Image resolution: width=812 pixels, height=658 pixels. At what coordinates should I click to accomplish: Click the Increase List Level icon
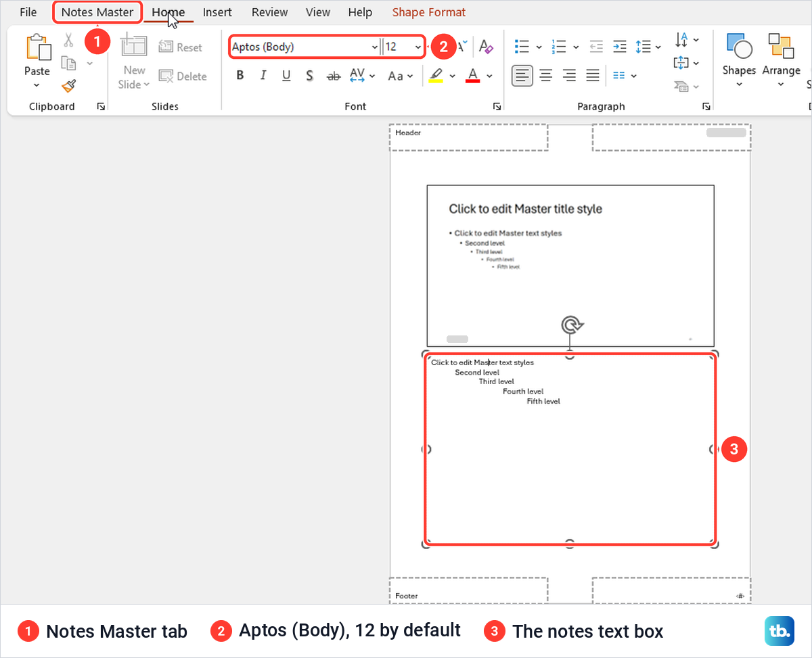(619, 47)
